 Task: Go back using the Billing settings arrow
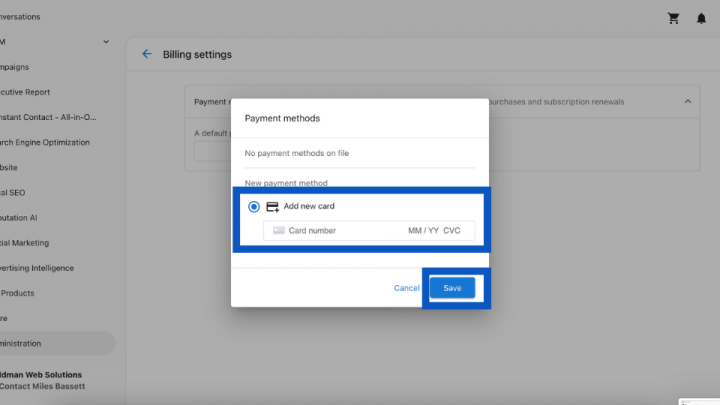point(146,54)
